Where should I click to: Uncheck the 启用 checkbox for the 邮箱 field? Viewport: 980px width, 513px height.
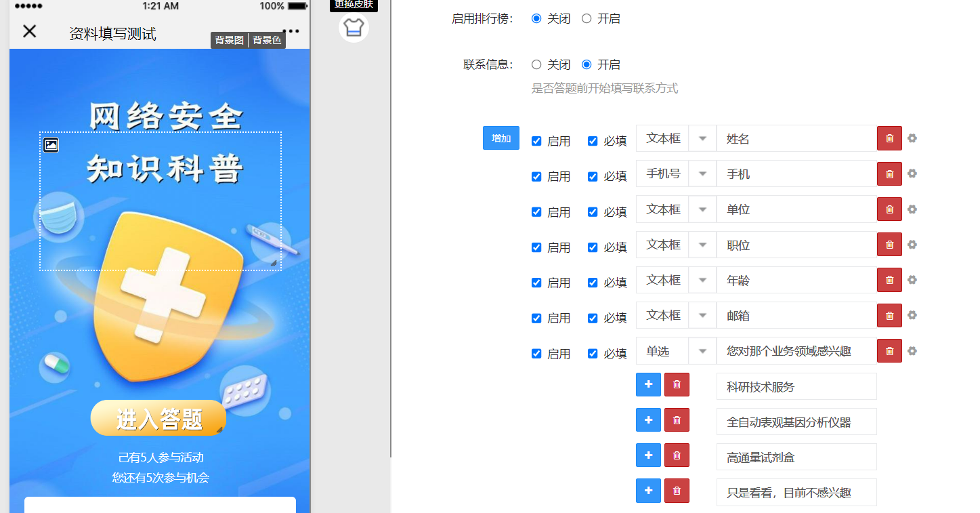tap(535, 318)
